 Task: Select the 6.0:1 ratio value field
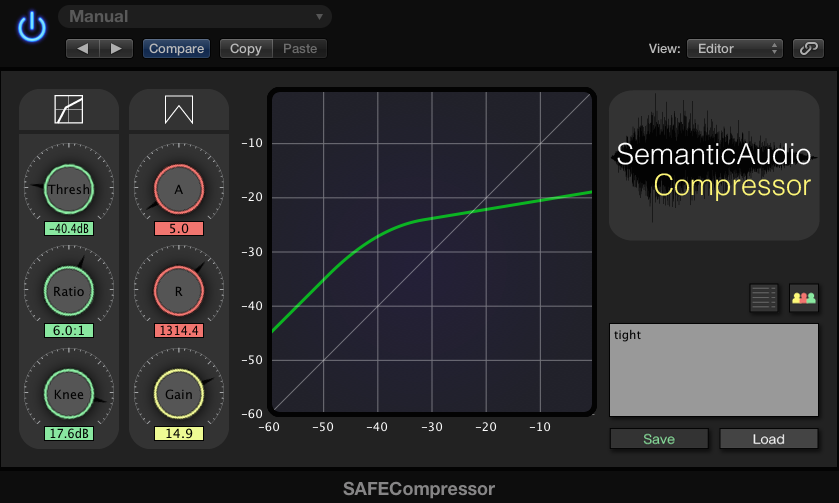point(69,331)
